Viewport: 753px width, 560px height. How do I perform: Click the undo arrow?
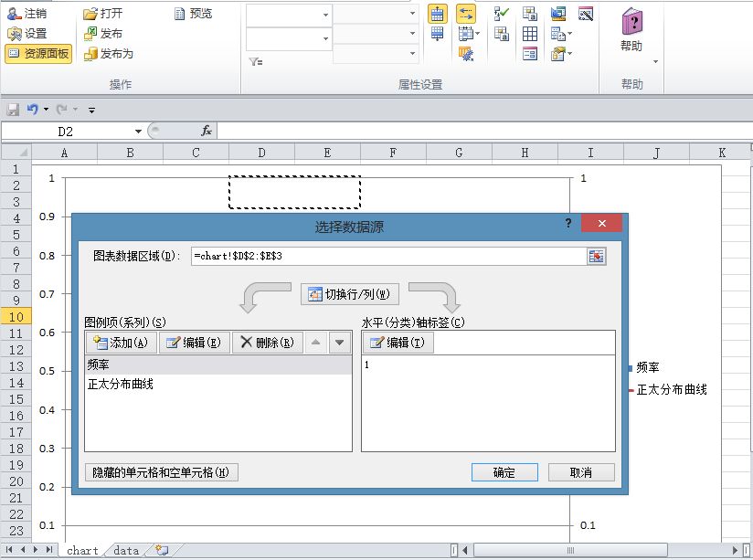pos(32,110)
